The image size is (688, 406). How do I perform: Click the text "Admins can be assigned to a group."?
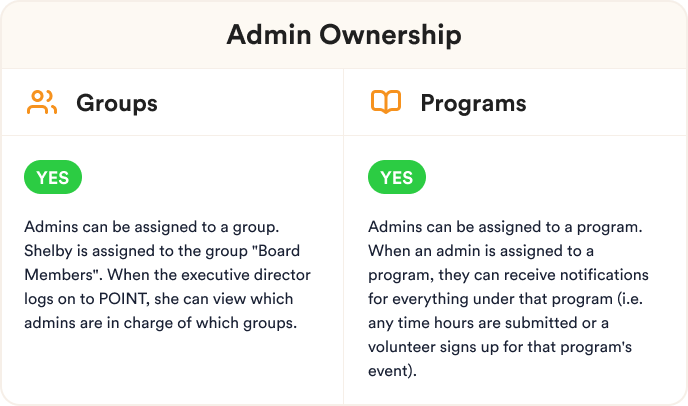point(152,227)
